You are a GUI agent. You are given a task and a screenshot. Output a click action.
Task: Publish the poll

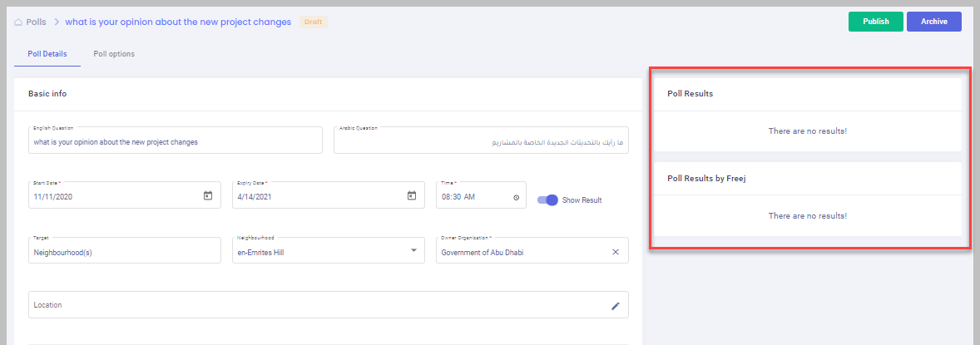click(x=875, y=22)
